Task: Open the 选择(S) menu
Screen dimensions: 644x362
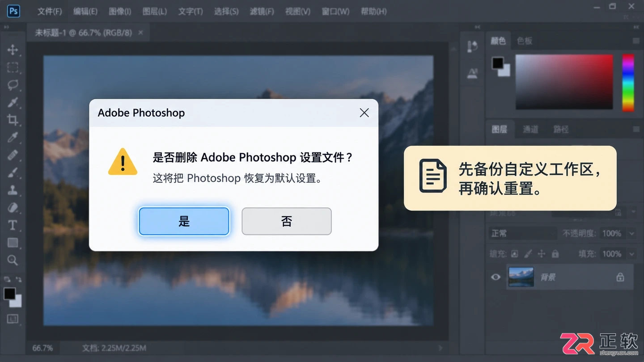Action: coord(226,11)
